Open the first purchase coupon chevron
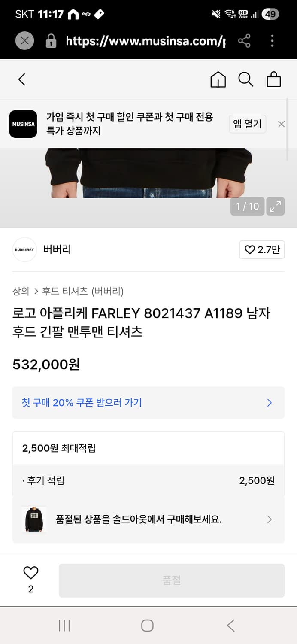 pos(270,403)
